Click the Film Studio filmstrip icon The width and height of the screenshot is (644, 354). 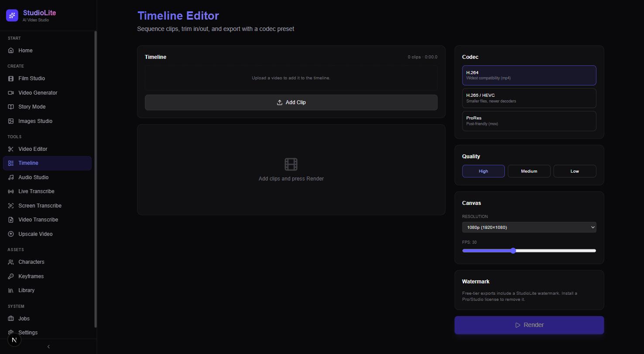(x=11, y=78)
